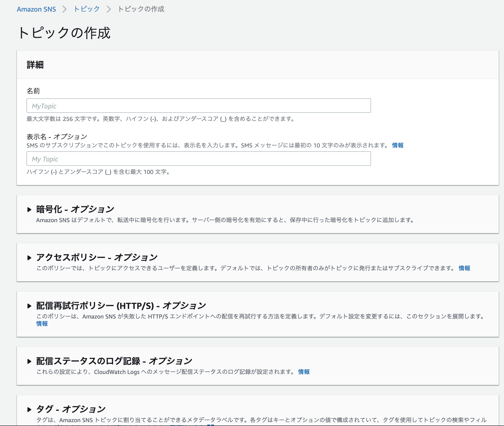504x426 pixels.
Task: Click the 配信再試行ポリシー (HTTP/S) heading
Action: click(121, 306)
